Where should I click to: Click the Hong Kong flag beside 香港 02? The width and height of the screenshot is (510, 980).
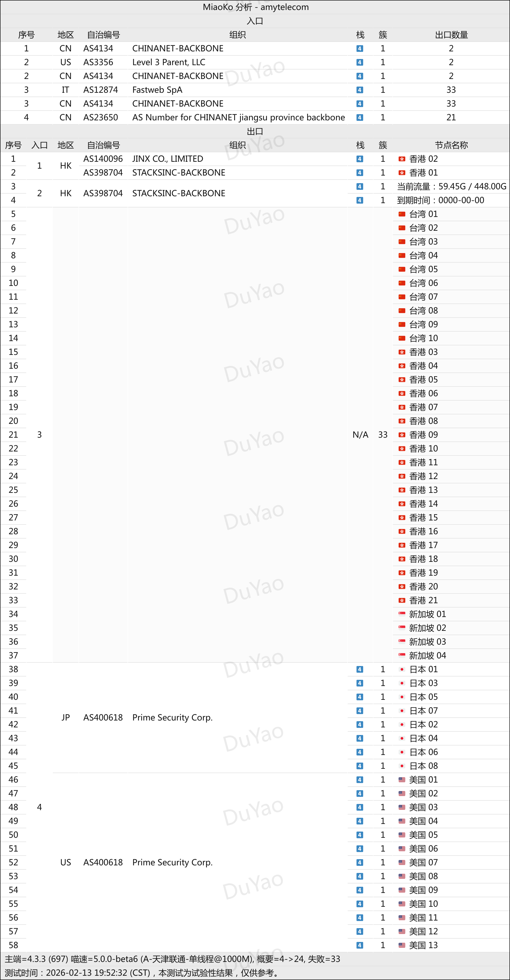pyautogui.click(x=401, y=159)
